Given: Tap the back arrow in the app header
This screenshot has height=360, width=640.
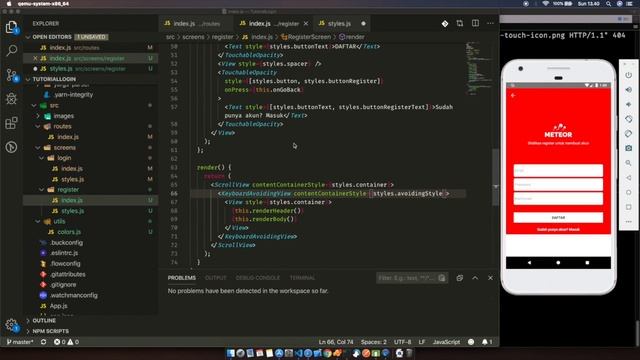Looking at the screenshot, I should pyautogui.click(x=513, y=96).
